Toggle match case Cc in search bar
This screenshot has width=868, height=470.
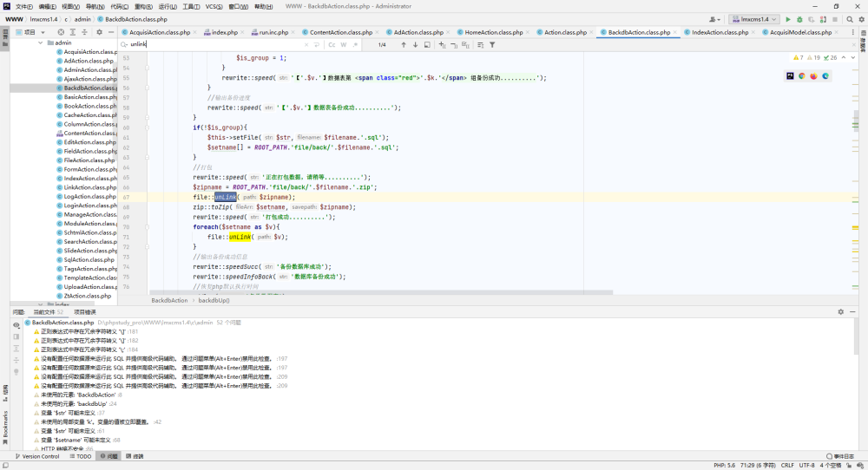click(332, 45)
